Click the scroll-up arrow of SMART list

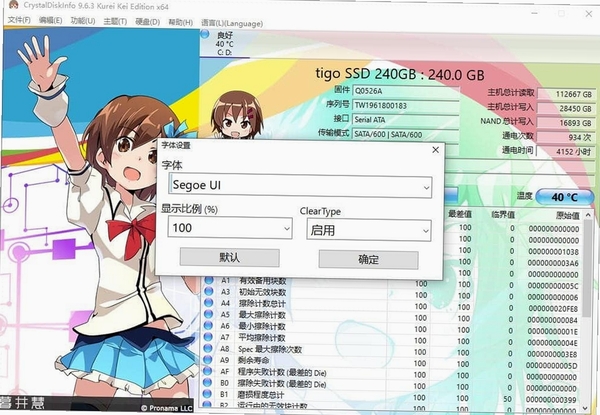589,215
